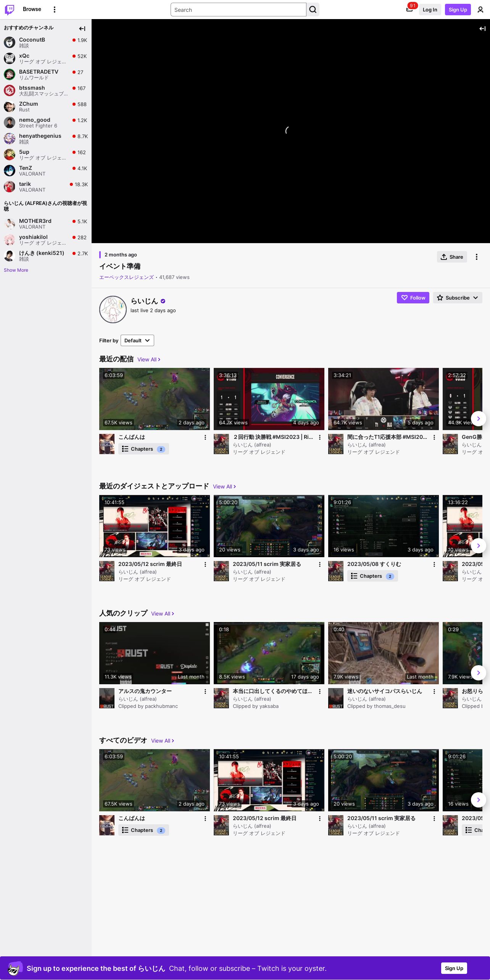490x980 pixels.
Task: Collapse the recommended channels sidebar
Action: click(x=82, y=29)
